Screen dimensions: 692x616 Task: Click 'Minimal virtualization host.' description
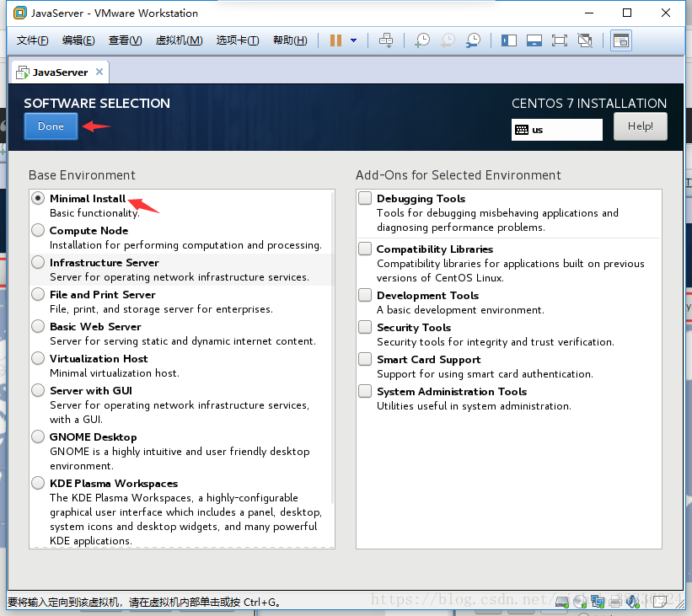click(x=115, y=373)
